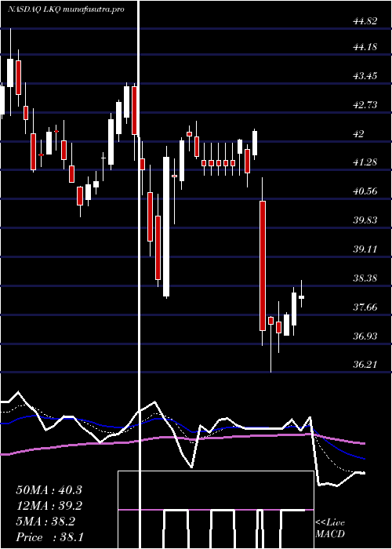Select the 36.93 price axis label
This screenshot has height=549, width=392.
365,336
